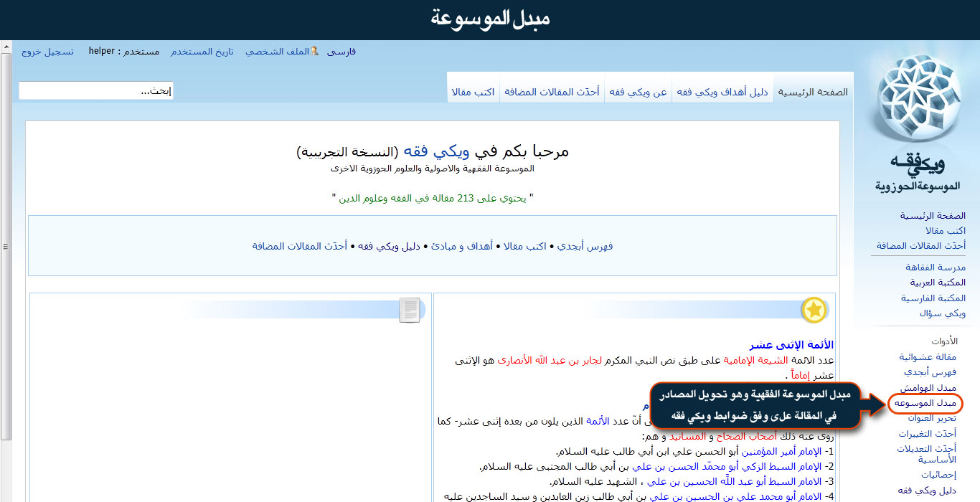
Task: Select the أحدّث المقالات المضافة tab
Action: point(552,92)
